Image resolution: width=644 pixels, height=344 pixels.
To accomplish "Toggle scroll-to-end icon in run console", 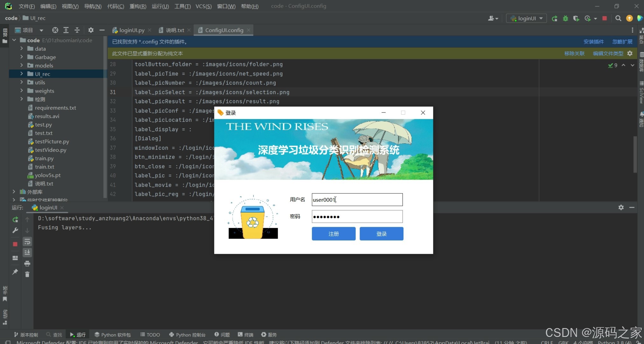I will click(27, 253).
